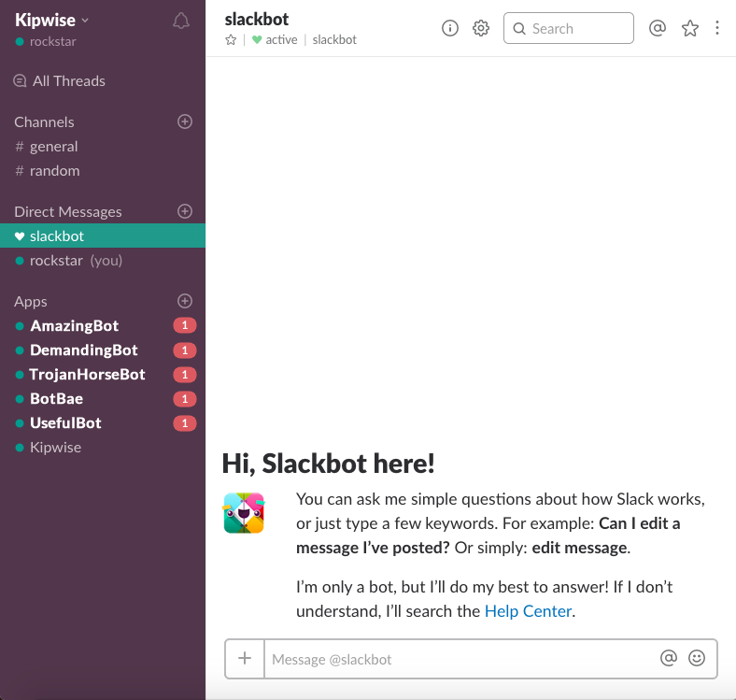Screen dimensions: 736x700
Task: Click the plus attachment button in message box
Action: [x=245, y=658]
